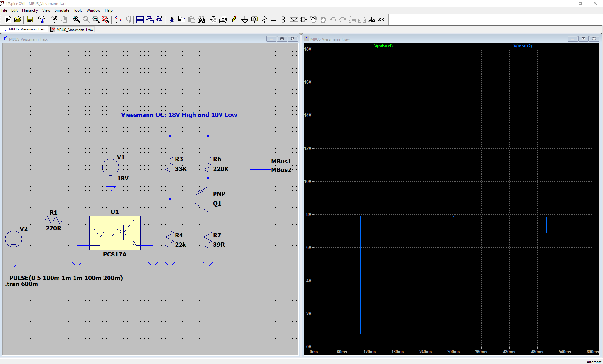The image size is (603, 364).
Task: Select the .tran 600m directive
Action: coord(21,284)
